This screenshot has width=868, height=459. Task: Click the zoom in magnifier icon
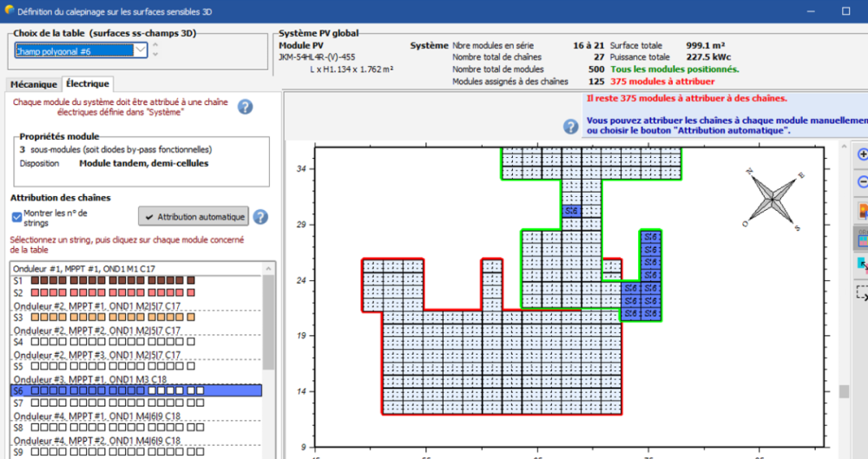[862, 154]
